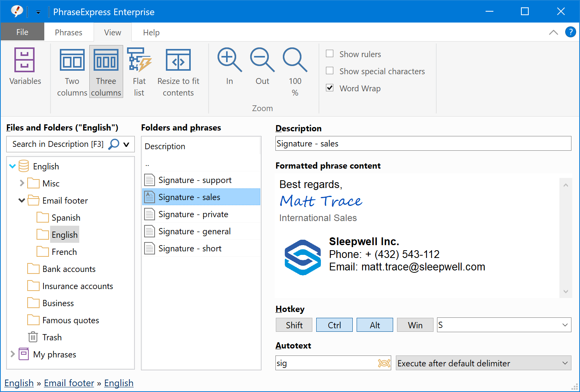Click the Bank accounts folder icon
The width and height of the screenshot is (580, 392).
[33, 268]
